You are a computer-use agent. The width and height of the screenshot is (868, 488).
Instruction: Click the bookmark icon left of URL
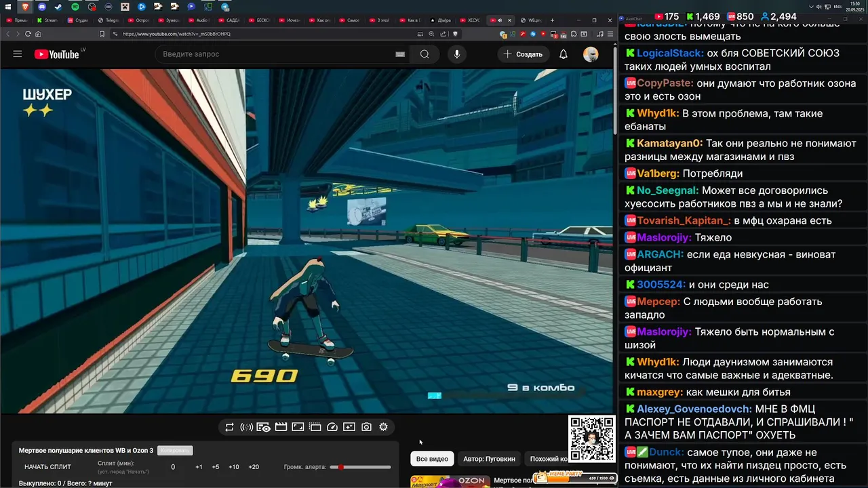click(102, 34)
